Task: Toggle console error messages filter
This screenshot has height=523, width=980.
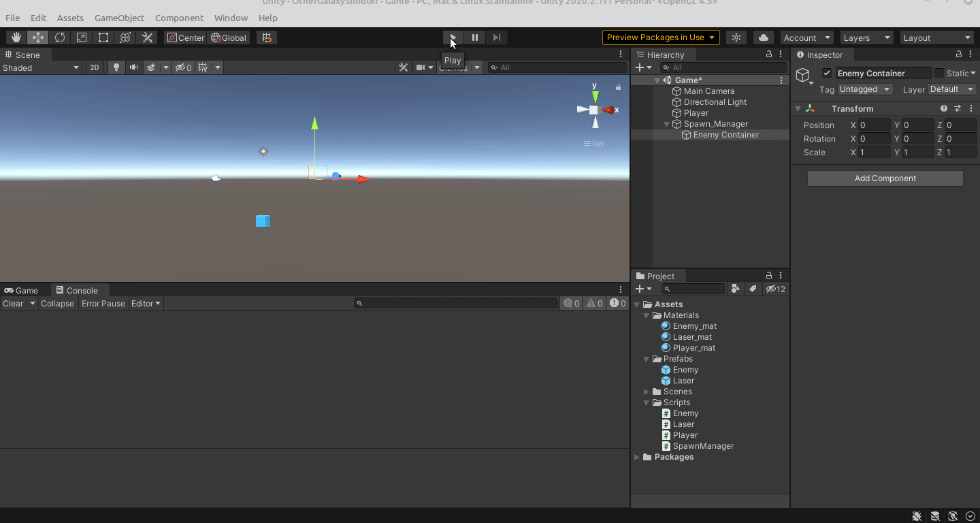Action: pos(618,304)
